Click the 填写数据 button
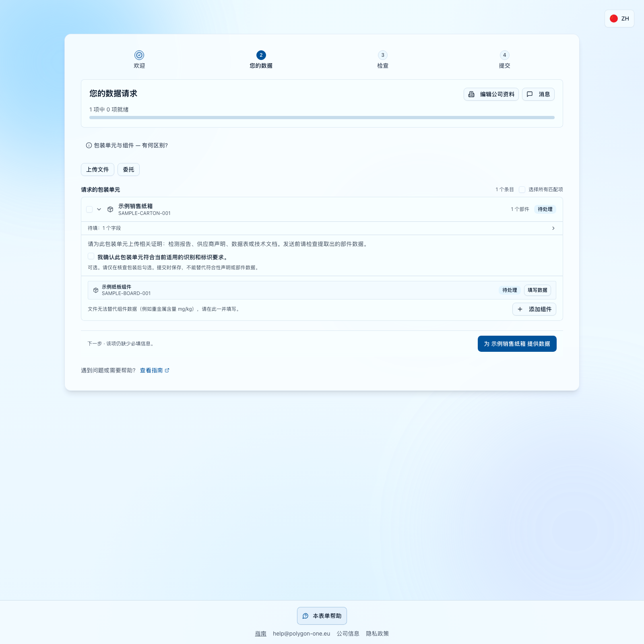The width and height of the screenshot is (644, 644). click(537, 290)
